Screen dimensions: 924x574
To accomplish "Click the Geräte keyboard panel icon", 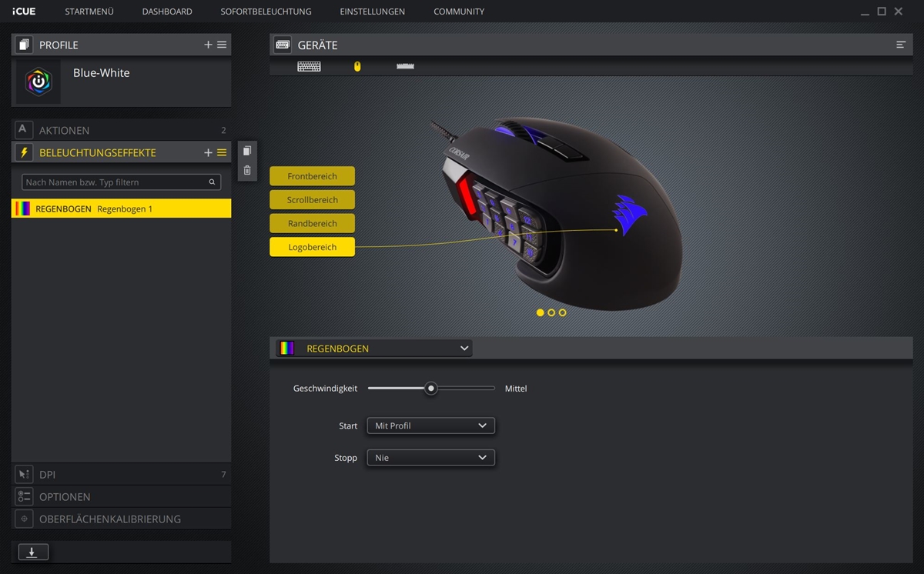I will (283, 45).
